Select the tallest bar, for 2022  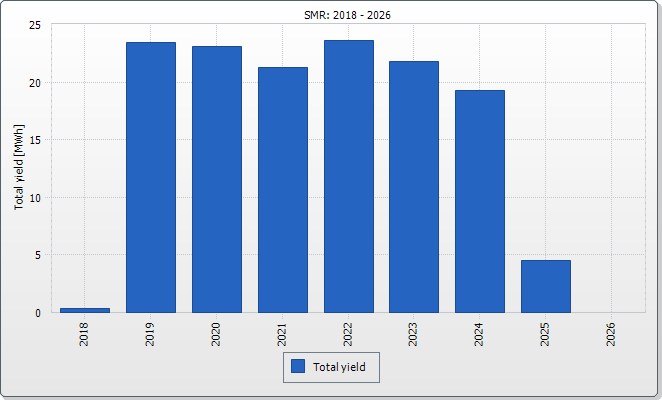tap(348, 176)
